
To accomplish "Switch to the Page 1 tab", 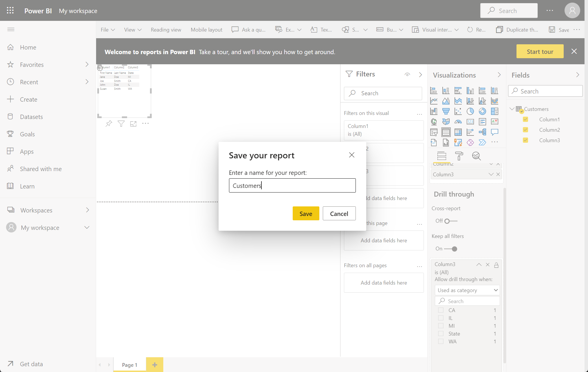I will tap(129, 365).
